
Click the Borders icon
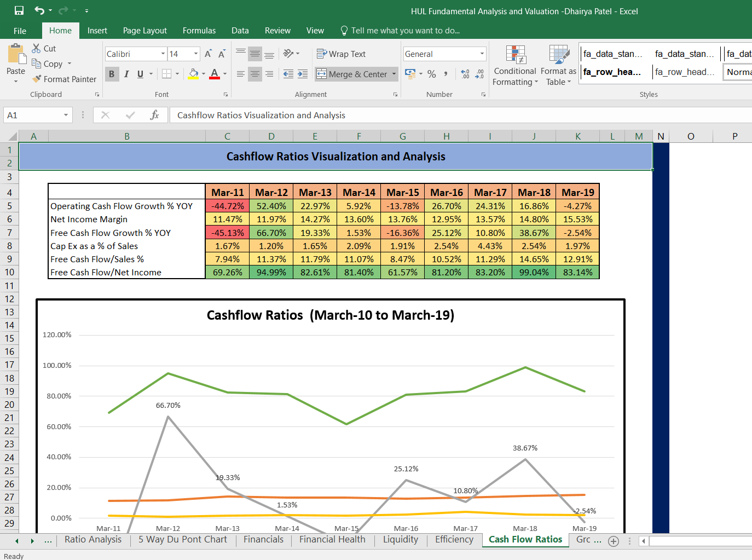(x=167, y=73)
